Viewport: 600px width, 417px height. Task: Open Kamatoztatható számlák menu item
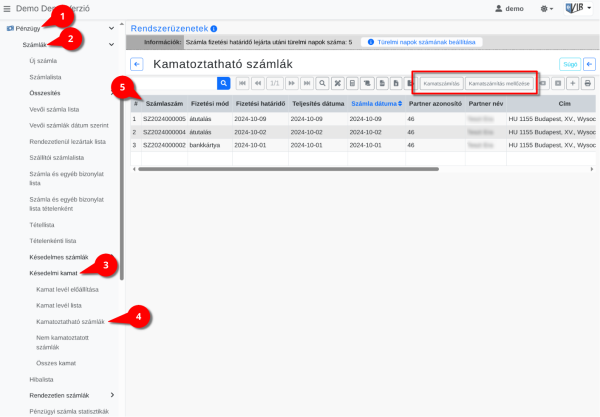tap(70, 322)
